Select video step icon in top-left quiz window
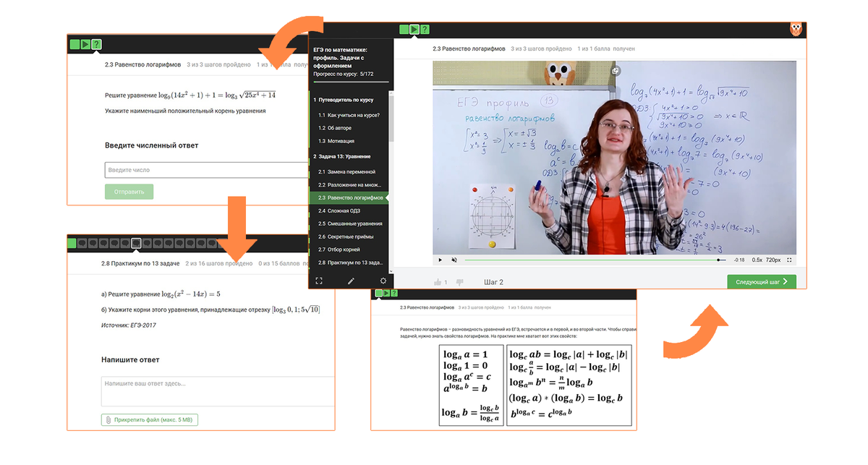This screenshot has height=465, width=868. coord(85,44)
